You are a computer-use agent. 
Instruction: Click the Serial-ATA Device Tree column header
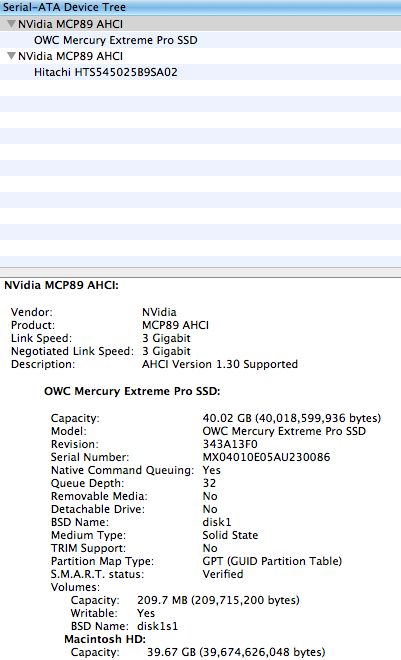(200, 7)
